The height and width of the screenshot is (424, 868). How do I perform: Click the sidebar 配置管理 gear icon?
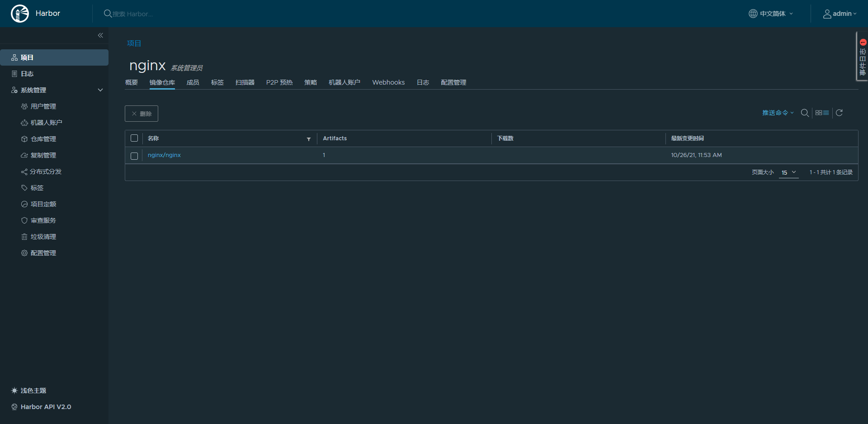point(24,253)
